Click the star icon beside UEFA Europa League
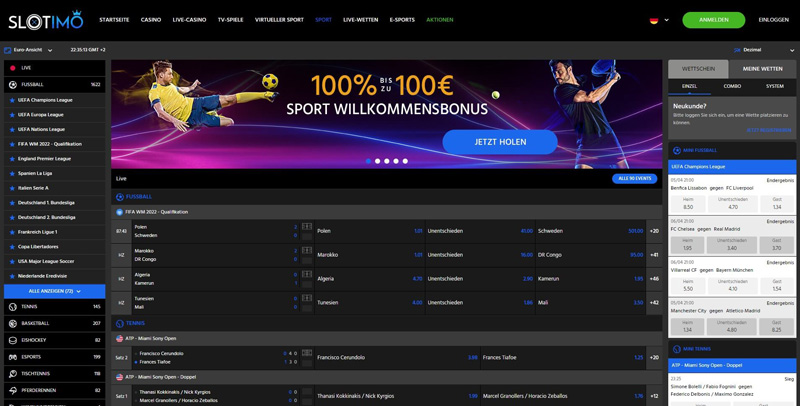Image resolution: width=800 pixels, height=406 pixels. click(x=12, y=115)
